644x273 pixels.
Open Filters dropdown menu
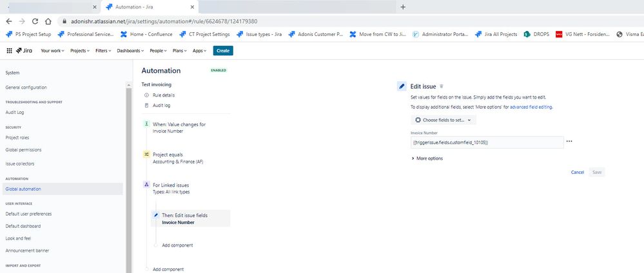click(x=103, y=50)
